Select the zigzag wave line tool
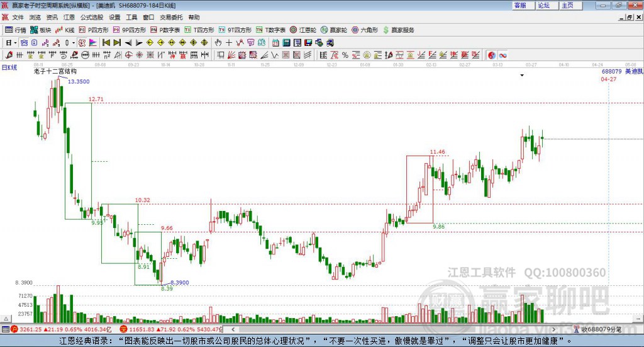The height and width of the screenshot is (347, 644). point(275,55)
